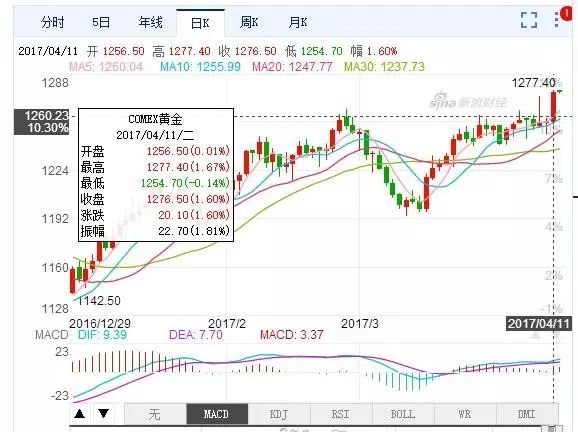Click the MA20: 1247.77 legend

[292, 67]
